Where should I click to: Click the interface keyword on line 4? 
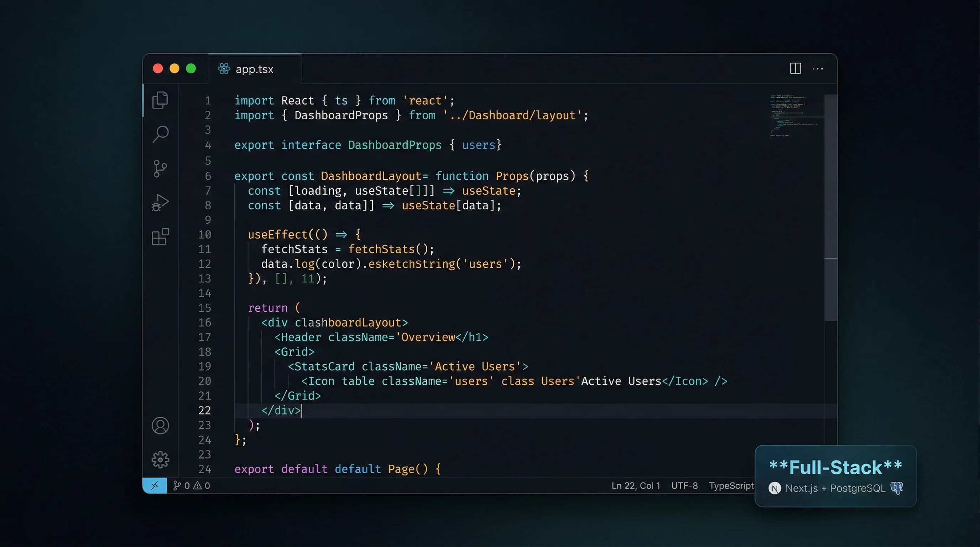311,145
